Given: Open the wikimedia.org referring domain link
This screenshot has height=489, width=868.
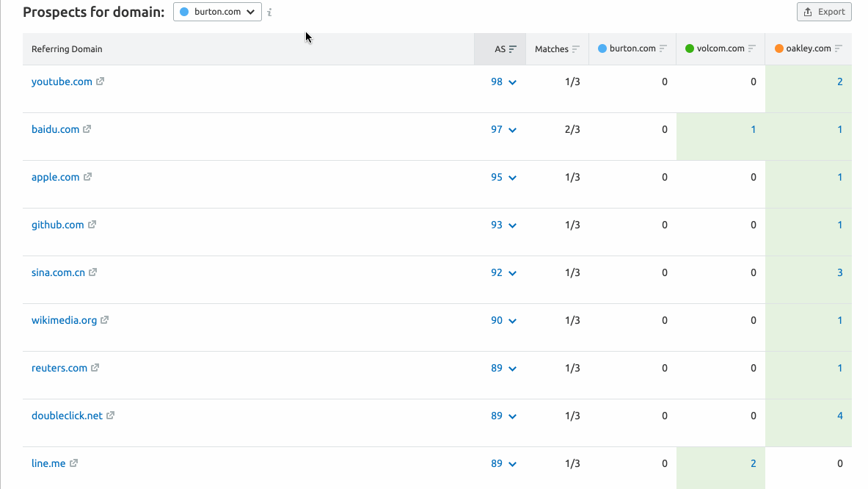Looking at the screenshot, I should tap(65, 320).
